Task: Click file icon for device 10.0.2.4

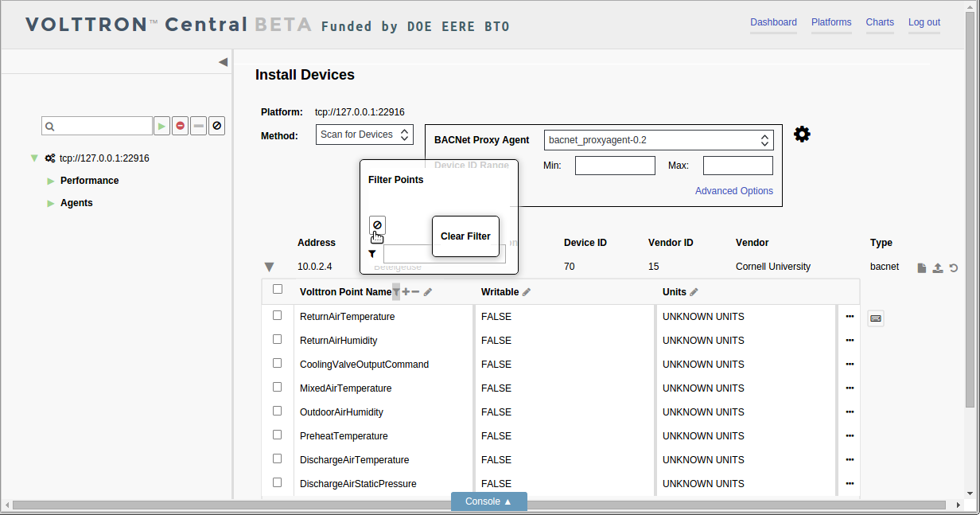Action: (x=922, y=267)
